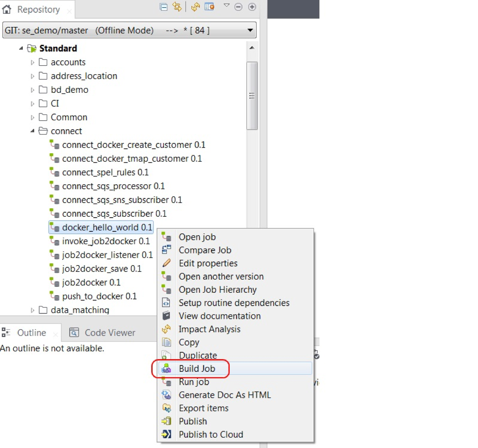Click the refresh icon in the Repository toolbar
The height and width of the screenshot is (448, 478).
coord(195,7)
